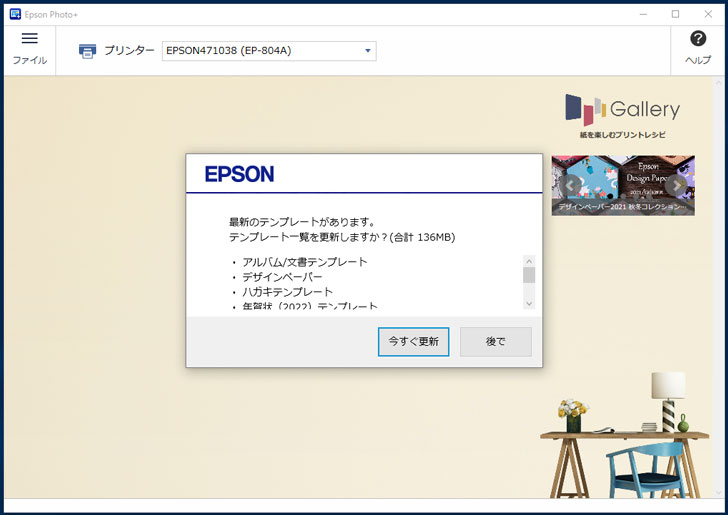
Task: Click the ヘルプ question mark icon
Action: (x=698, y=39)
